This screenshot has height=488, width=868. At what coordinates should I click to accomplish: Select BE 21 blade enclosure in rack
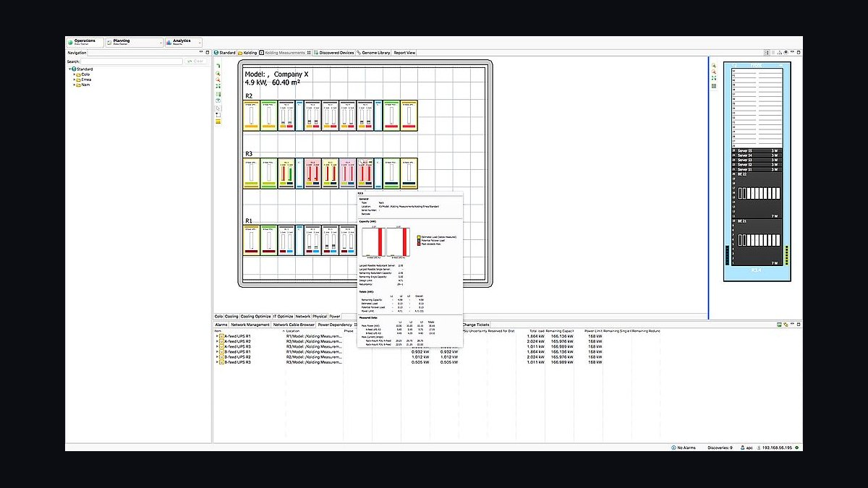pos(759,242)
